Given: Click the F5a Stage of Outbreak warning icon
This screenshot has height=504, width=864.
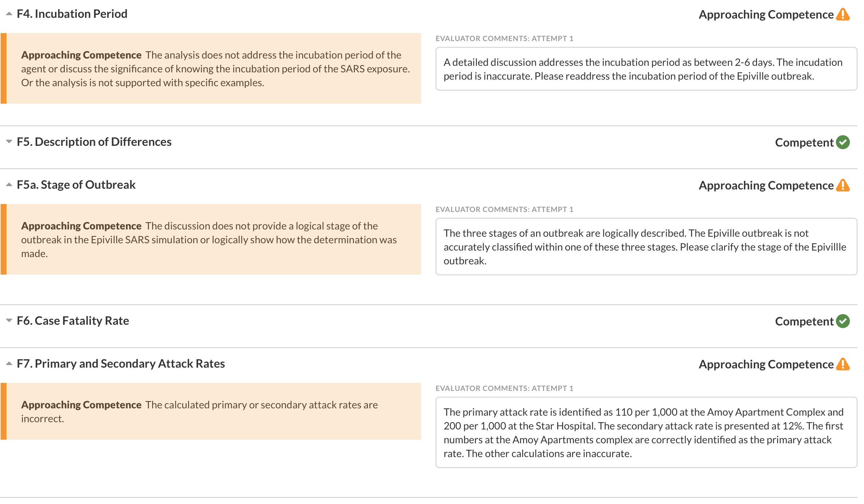Looking at the screenshot, I should pyautogui.click(x=843, y=185).
